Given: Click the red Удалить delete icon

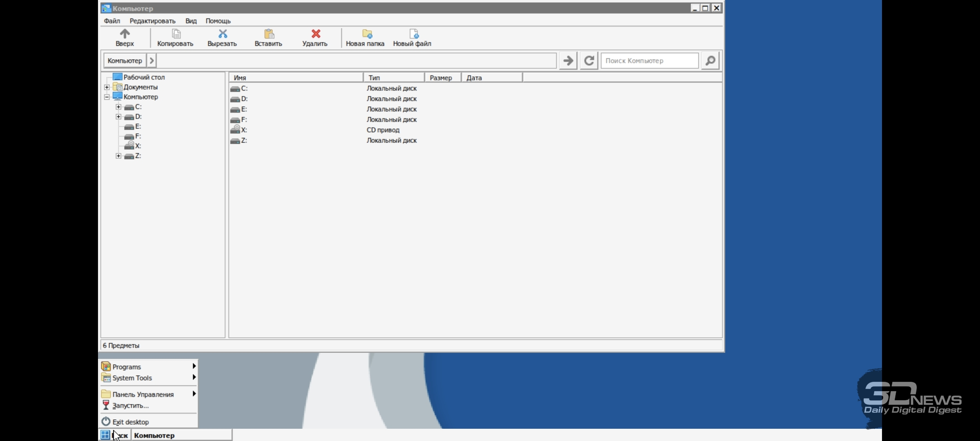Looking at the screenshot, I should coord(315,33).
